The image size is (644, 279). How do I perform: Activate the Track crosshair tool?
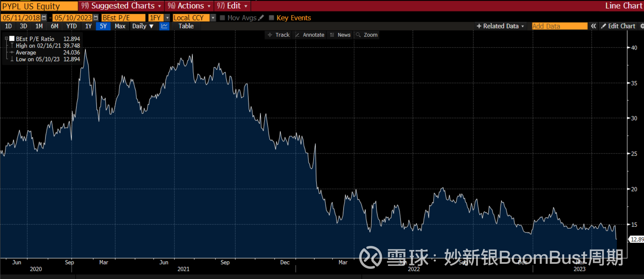click(x=279, y=35)
